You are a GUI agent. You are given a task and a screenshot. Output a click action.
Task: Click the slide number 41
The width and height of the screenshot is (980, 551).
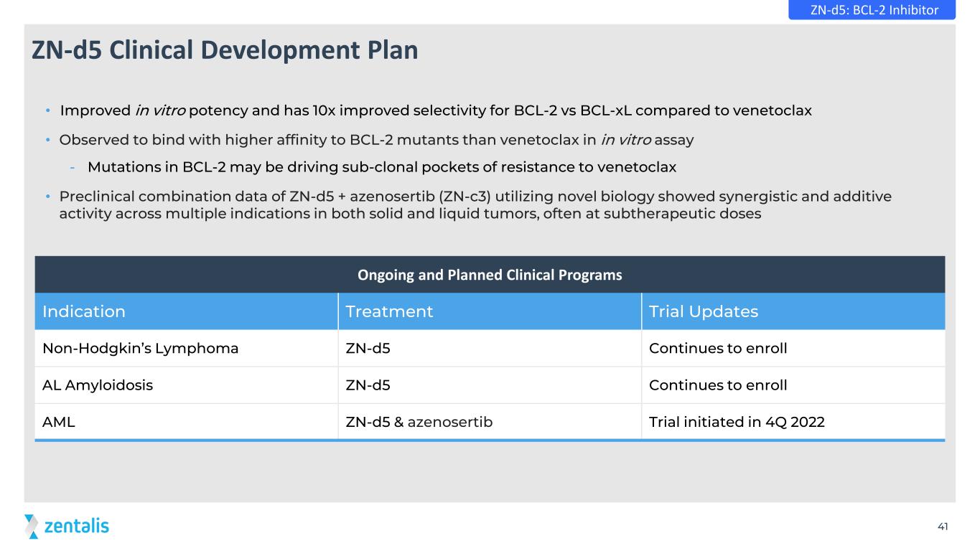point(943,527)
